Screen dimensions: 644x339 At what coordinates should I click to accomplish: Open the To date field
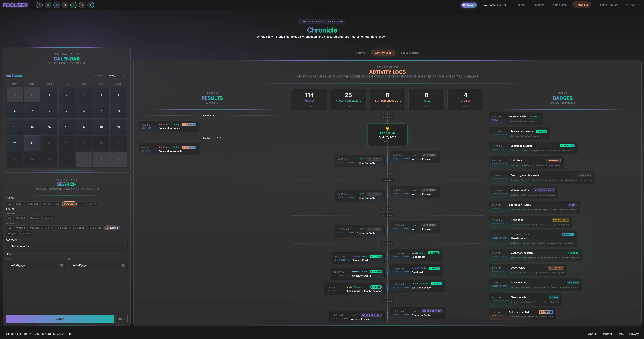97,266
